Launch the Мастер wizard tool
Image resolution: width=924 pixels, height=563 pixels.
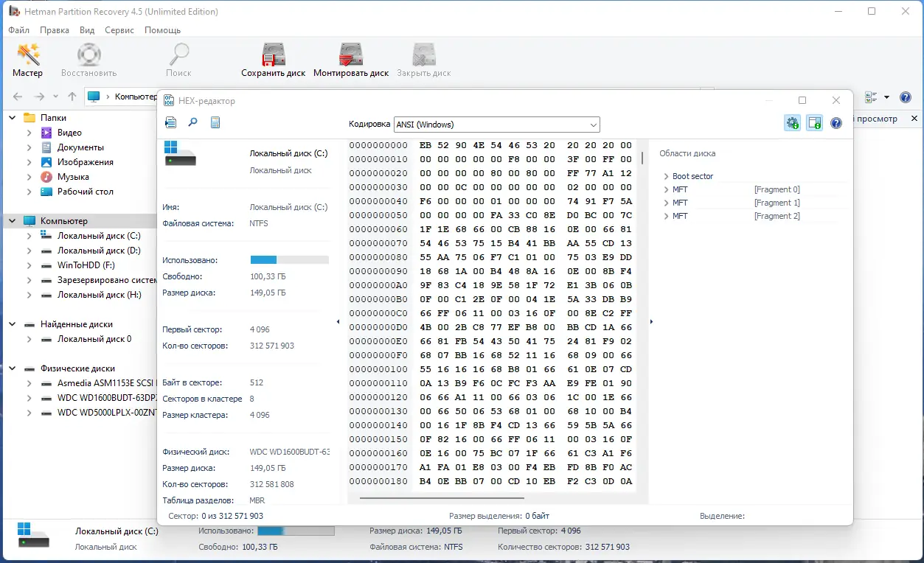pyautogui.click(x=28, y=60)
